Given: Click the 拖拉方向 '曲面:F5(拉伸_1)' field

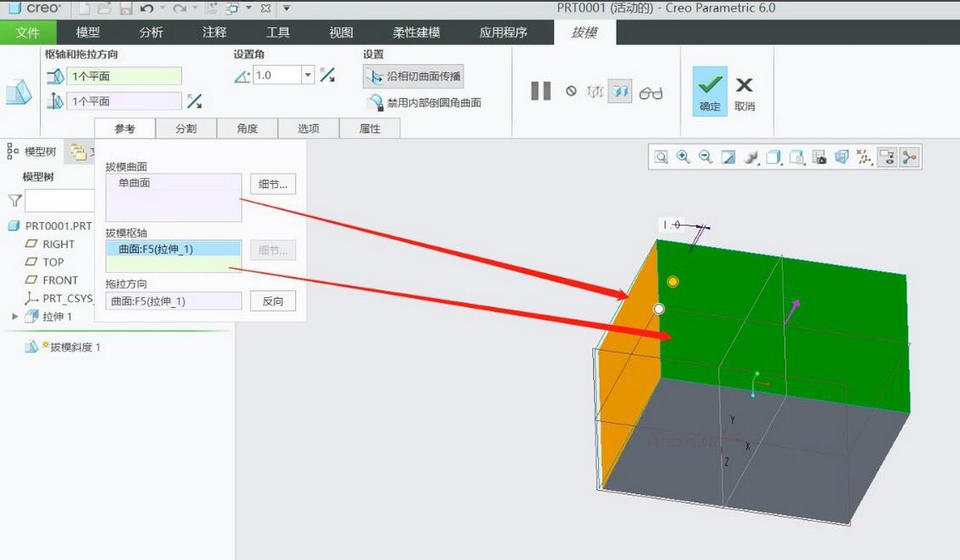Looking at the screenshot, I should tap(174, 300).
